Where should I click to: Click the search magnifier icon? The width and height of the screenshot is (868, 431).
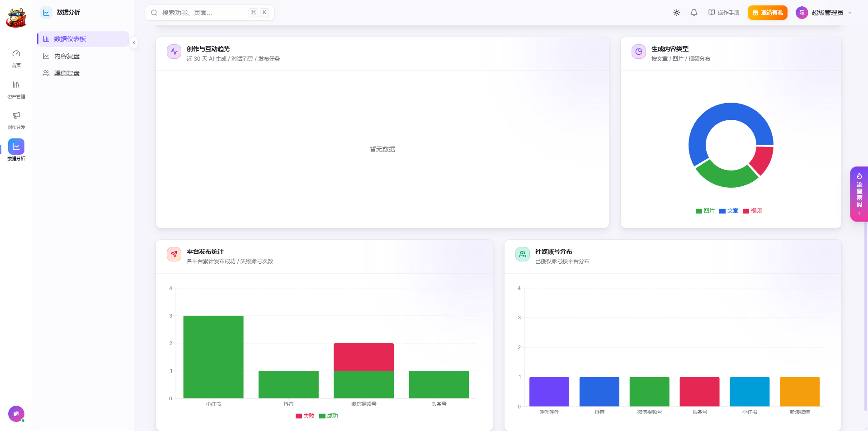(154, 13)
